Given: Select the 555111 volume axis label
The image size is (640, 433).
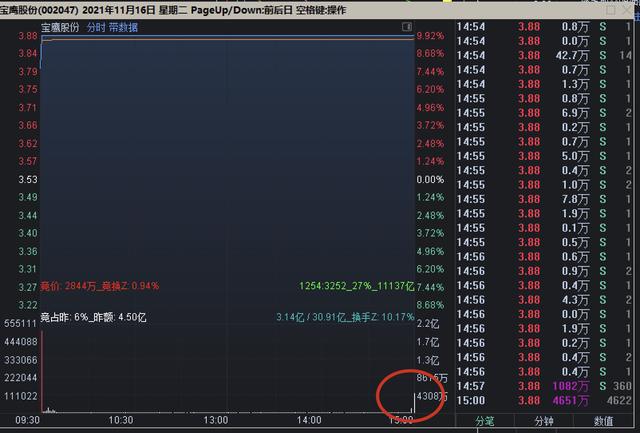Looking at the screenshot, I should 20,324.
